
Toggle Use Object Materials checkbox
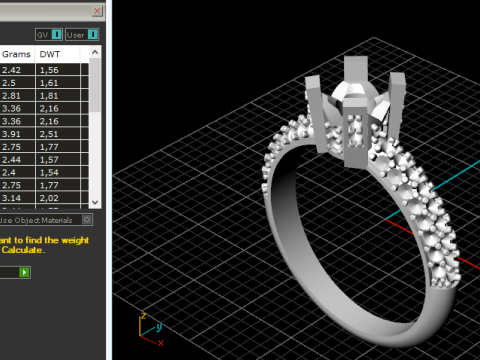pos(87,220)
